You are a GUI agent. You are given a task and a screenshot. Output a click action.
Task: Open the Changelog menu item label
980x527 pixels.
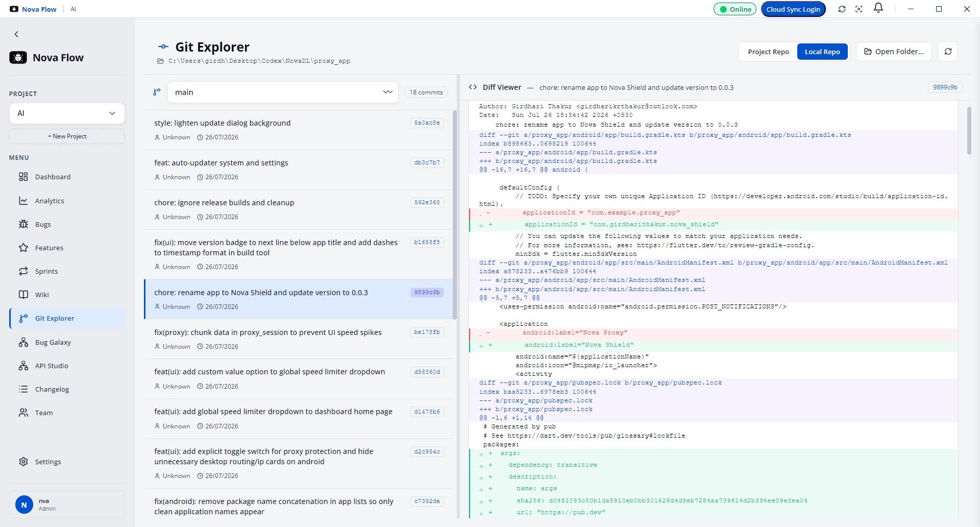(x=52, y=389)
